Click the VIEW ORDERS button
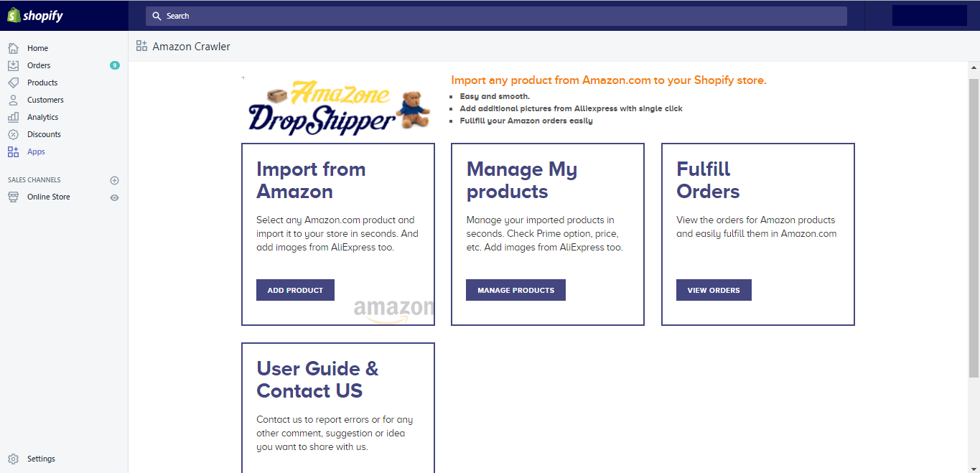980x473 pixels. coord(714,290)
